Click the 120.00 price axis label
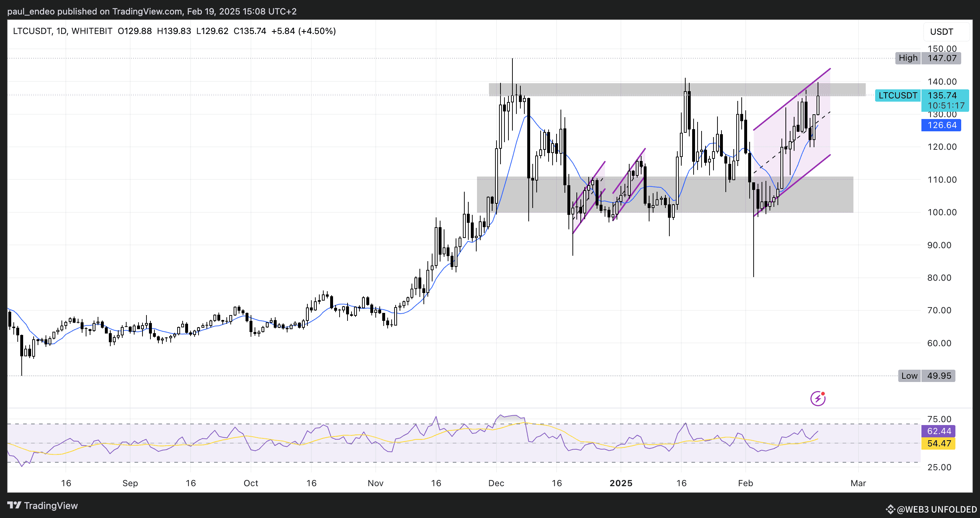Image resolution: width=980 pixels, height=518 pixels. coord(942,147)
